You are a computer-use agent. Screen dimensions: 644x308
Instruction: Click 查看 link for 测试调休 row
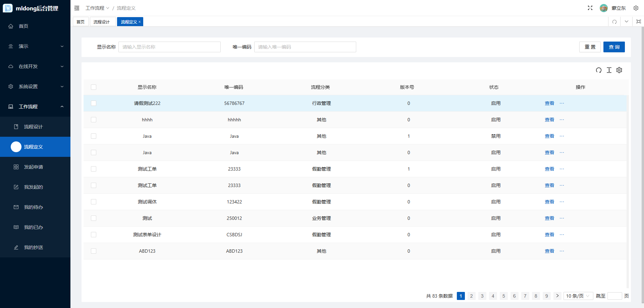(x=549, y=202)
